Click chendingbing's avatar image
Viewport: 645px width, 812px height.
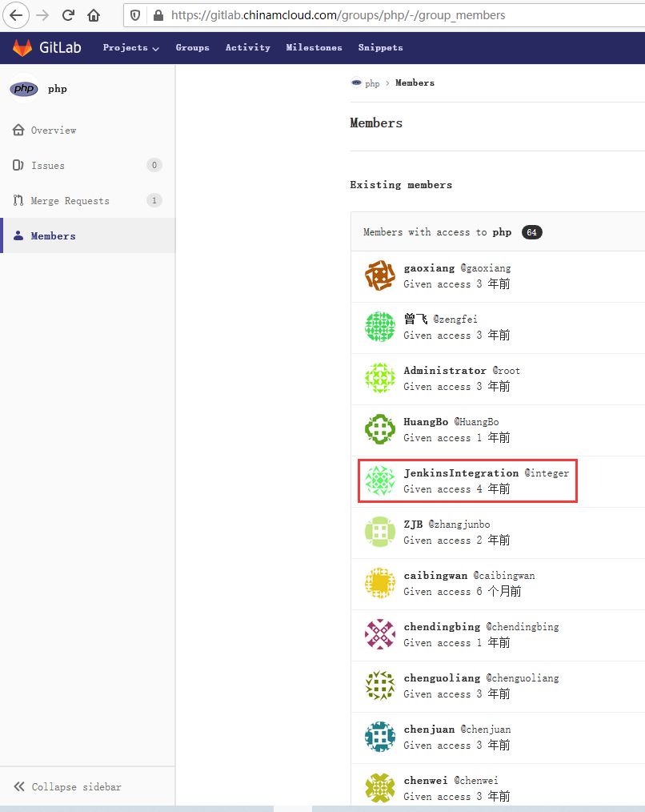pyautogui.click(x=380, y=634)
